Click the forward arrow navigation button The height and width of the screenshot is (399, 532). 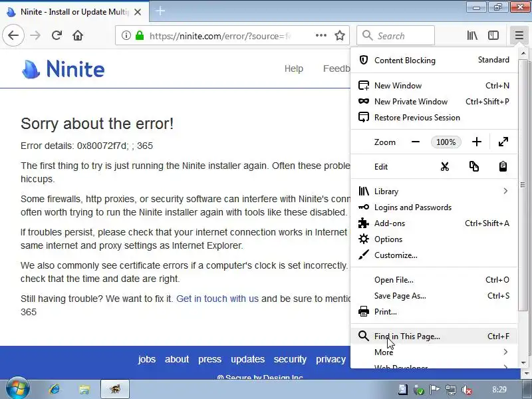(35, 35)
